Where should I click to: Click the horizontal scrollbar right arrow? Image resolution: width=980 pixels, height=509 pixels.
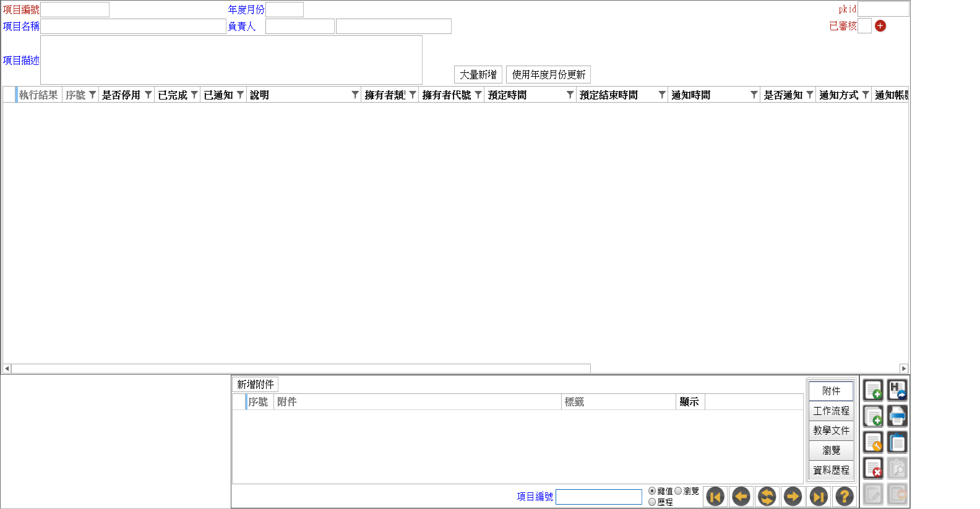[x=904, y=369]
